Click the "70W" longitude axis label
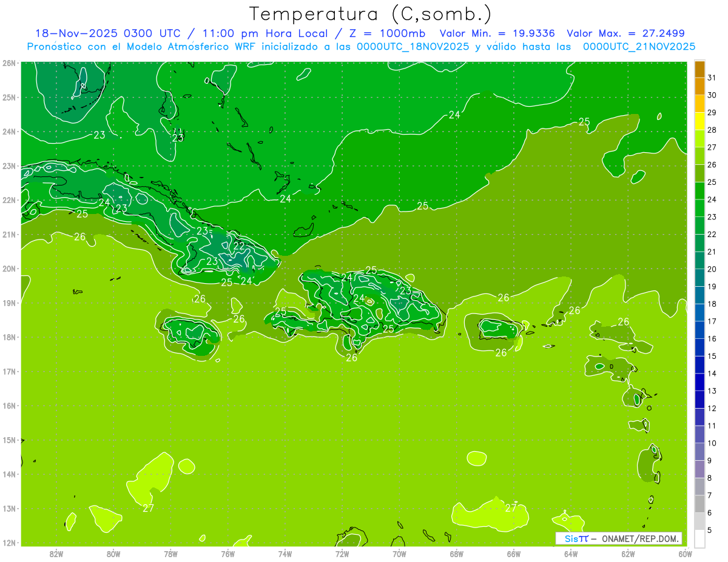728x562 pixels. [399, 553]
